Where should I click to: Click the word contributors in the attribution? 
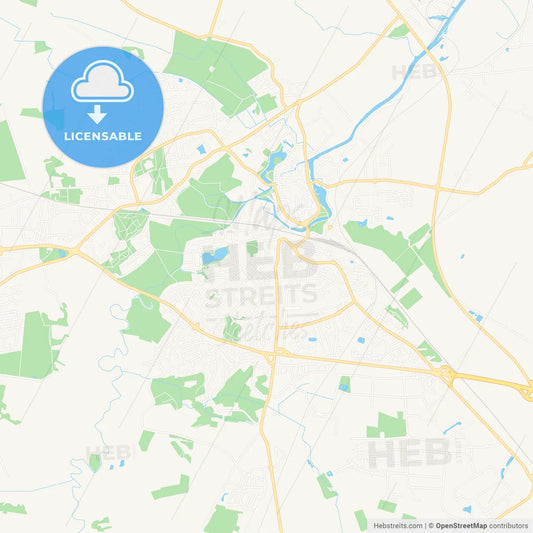point(509,526)
